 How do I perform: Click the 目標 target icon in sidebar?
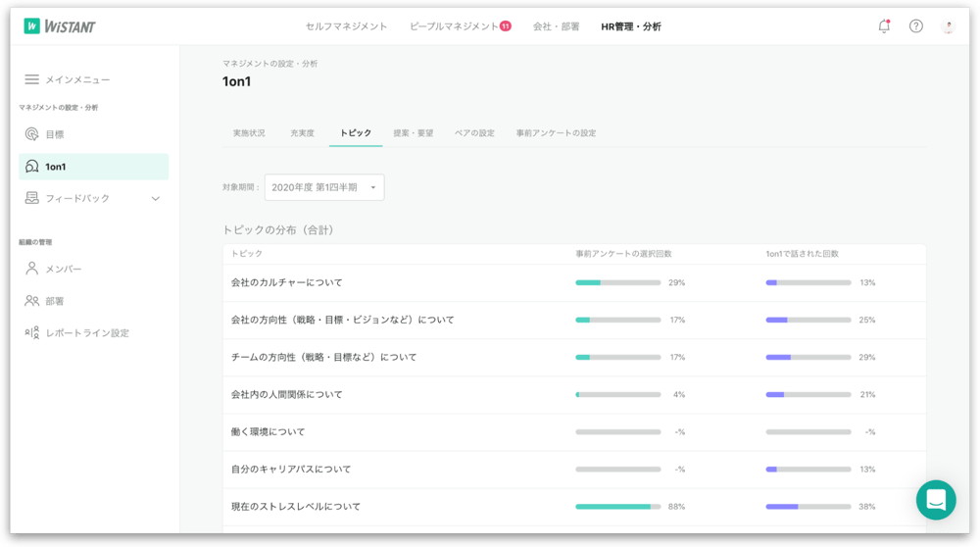(x=32, y=134)
